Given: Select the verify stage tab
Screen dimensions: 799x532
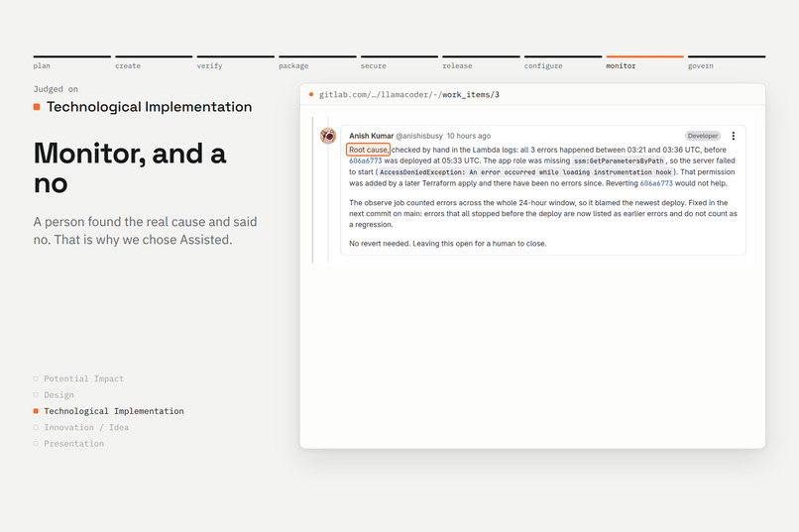Looking at the screenshot, I should pyautogui.click(x=235, y=62).
